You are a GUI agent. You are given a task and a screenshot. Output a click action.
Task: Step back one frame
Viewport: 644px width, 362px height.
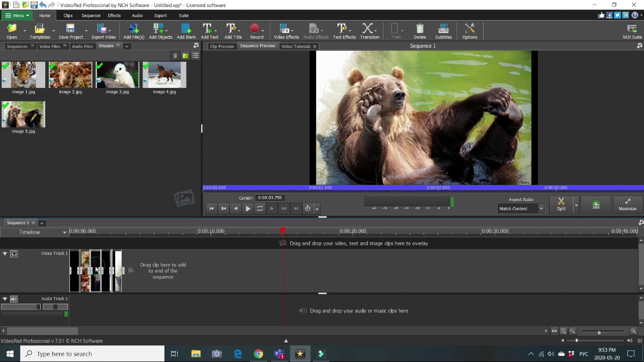(x=235, y=208)
